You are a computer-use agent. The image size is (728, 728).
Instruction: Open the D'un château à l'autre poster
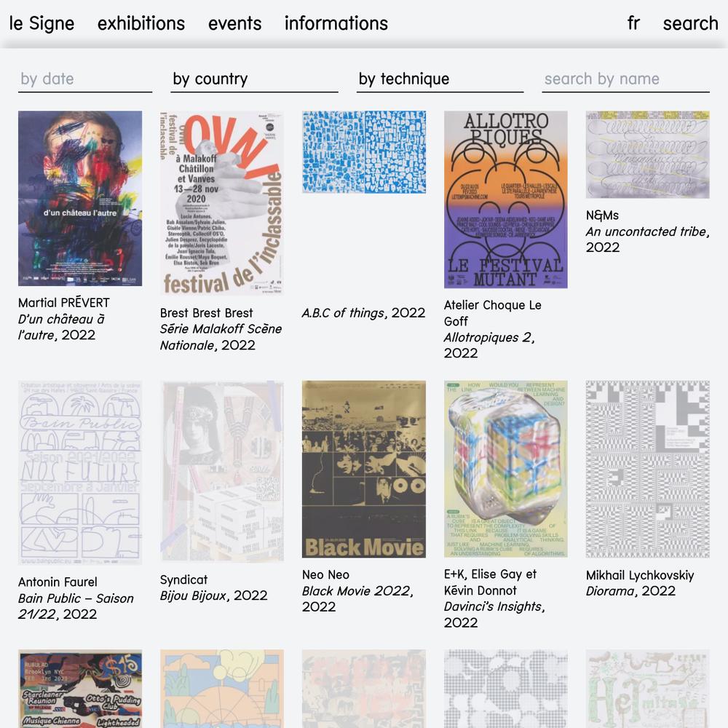click(80, 198)
